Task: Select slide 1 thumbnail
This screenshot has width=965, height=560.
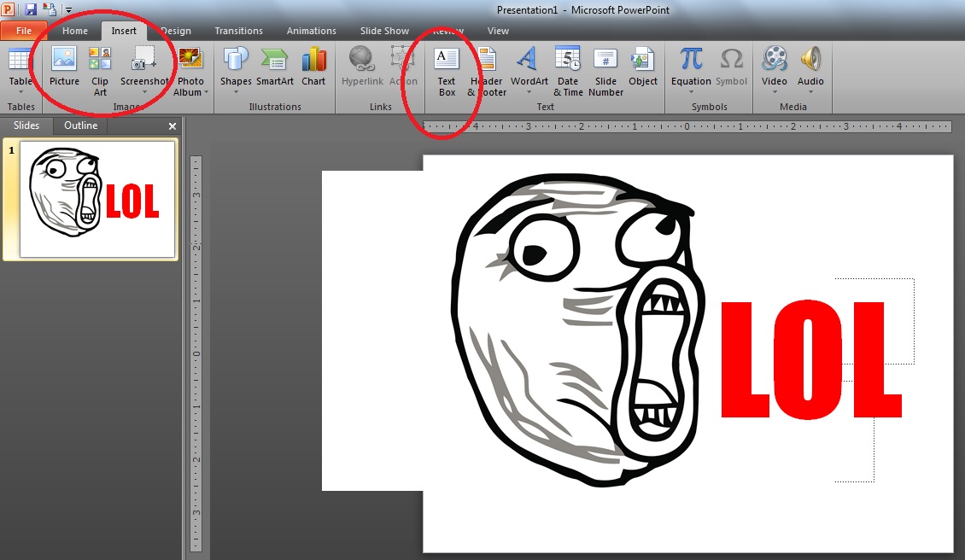Action: pyautogui.click(x=97, y=200)
